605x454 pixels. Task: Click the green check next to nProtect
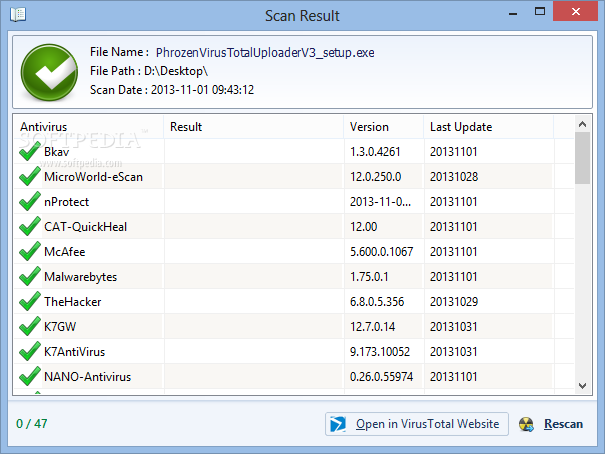point(30,201)
